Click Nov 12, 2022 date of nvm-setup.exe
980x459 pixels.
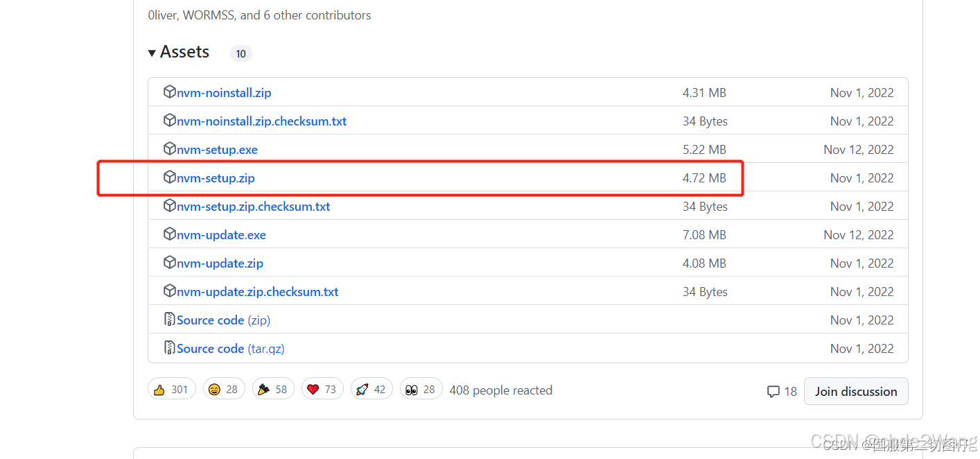pyautogui.click(x=859, y=150)
